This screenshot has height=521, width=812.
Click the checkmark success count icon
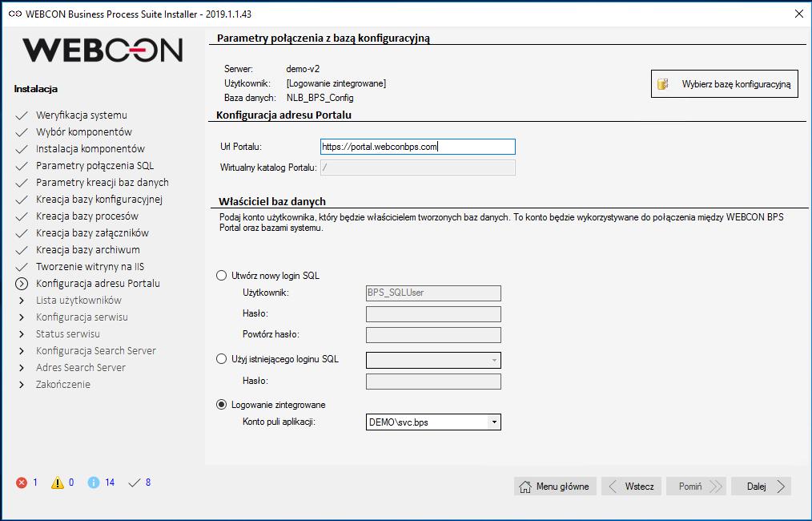coord(134,483)
